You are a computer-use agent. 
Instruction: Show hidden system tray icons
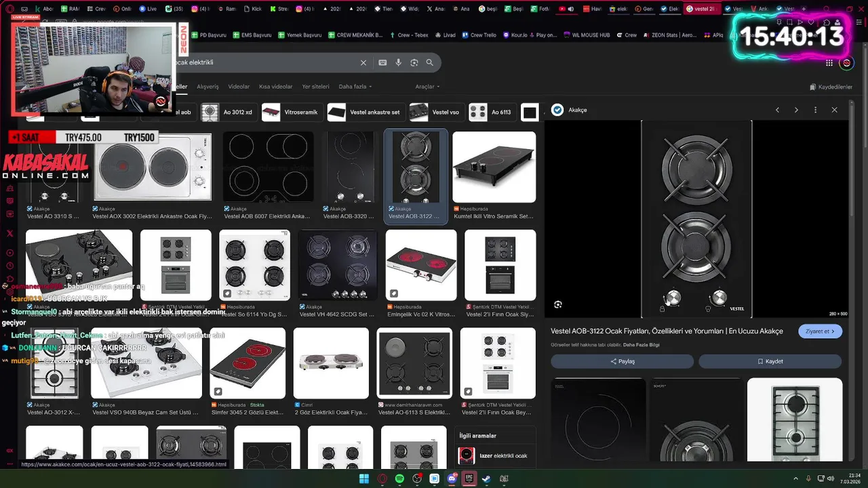[x=795, y=479]
